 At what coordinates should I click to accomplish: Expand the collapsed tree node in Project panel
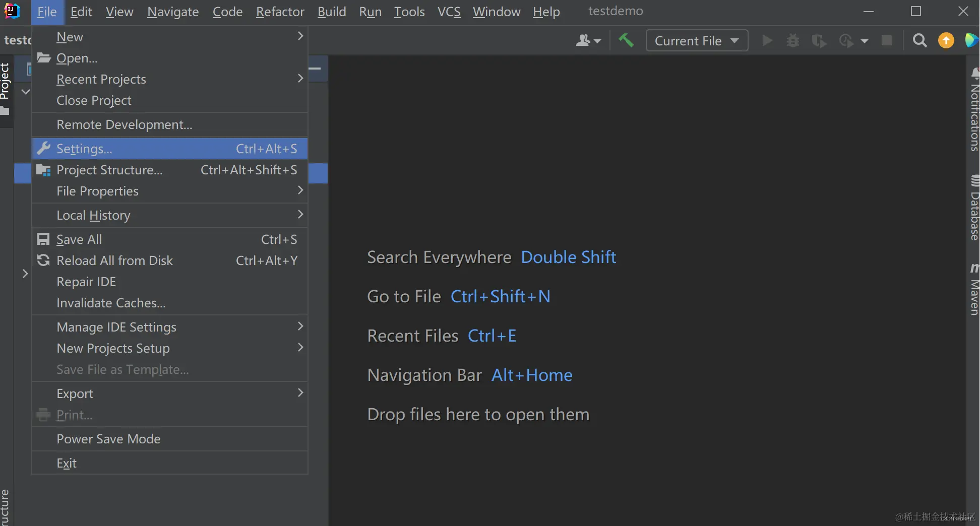click(25, 274)
